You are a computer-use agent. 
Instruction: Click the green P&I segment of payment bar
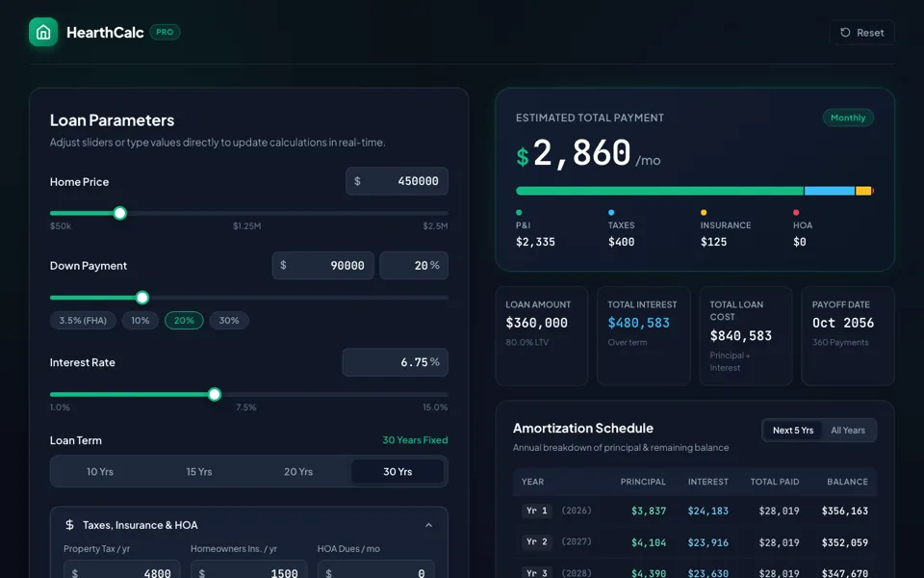(659, 191)
